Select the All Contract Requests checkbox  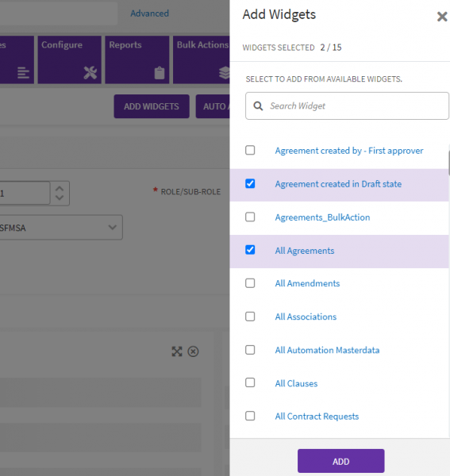tap(250, 416)
